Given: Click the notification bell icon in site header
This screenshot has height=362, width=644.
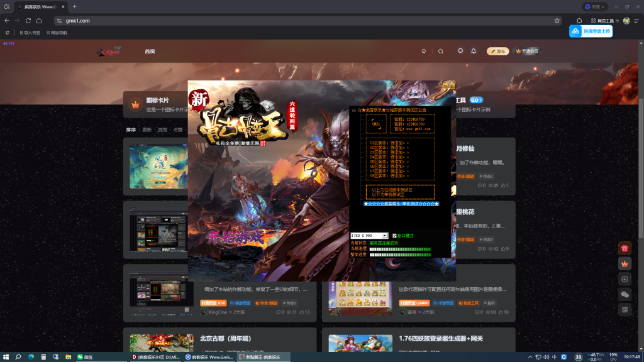Looking at the screenshot, I should (x=474, y=52).
